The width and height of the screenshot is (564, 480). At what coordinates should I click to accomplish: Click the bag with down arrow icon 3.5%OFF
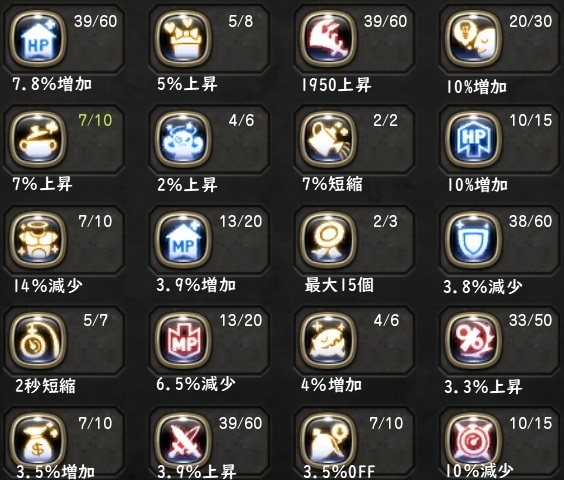(328, 440)
